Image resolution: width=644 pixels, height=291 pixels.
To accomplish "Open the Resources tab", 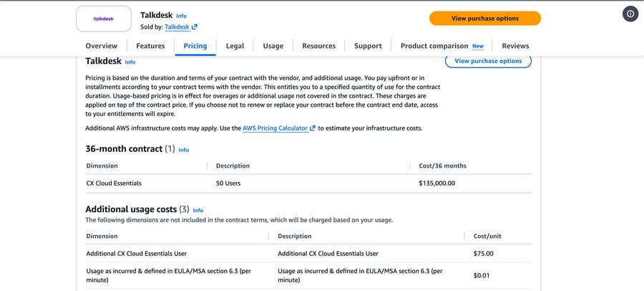I will pos(318,46).
